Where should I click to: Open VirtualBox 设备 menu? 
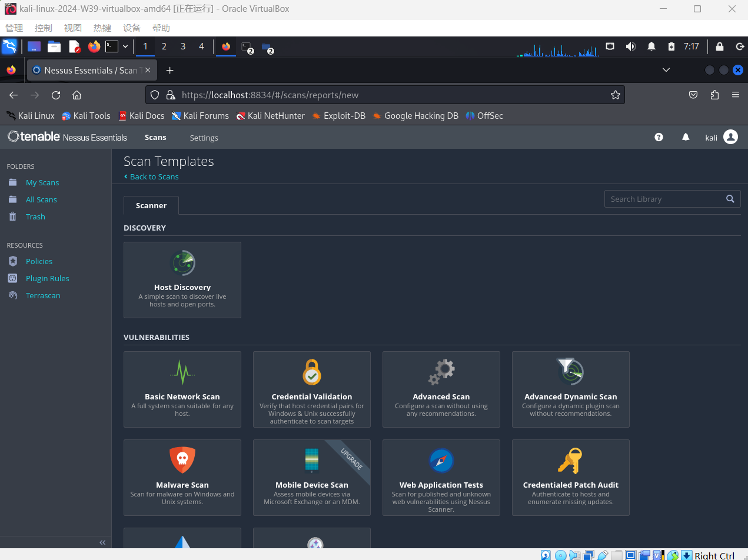[x=132, y=28]
